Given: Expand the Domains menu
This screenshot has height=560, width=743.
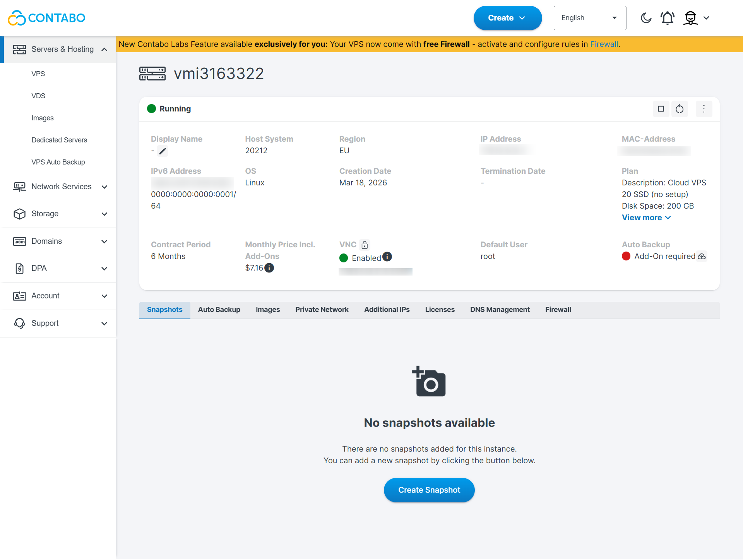Looking at the screenshot, I should coord(104,241).
